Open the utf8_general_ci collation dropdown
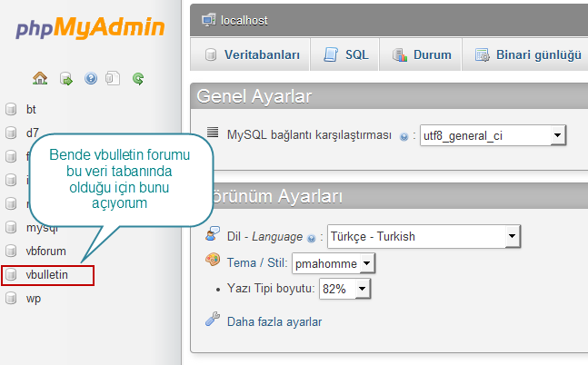This screenshot has height=365, width=588. pos(493,135)
